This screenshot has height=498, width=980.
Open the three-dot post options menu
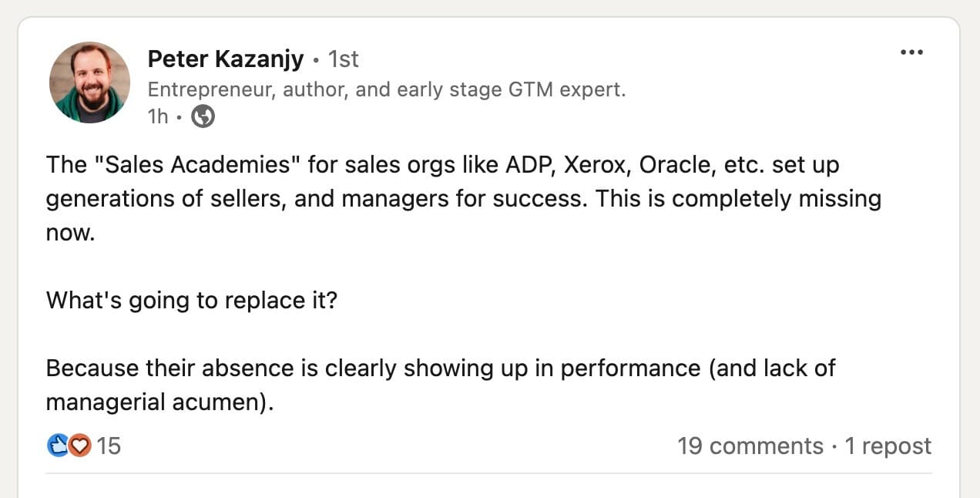[911, 52]
